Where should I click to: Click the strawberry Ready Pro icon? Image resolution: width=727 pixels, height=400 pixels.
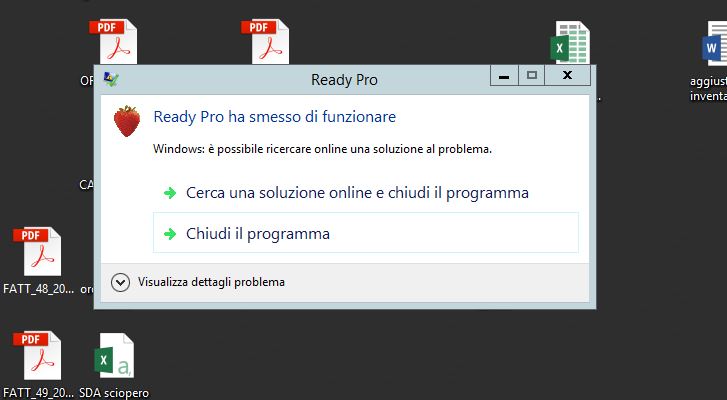[x=127, y=121]
